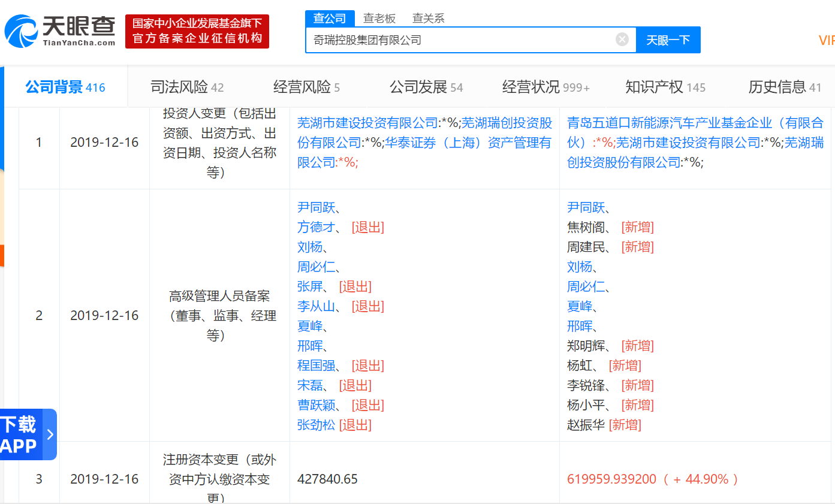Click the 高级管理人员备案 change item cell

pos(219,316)
